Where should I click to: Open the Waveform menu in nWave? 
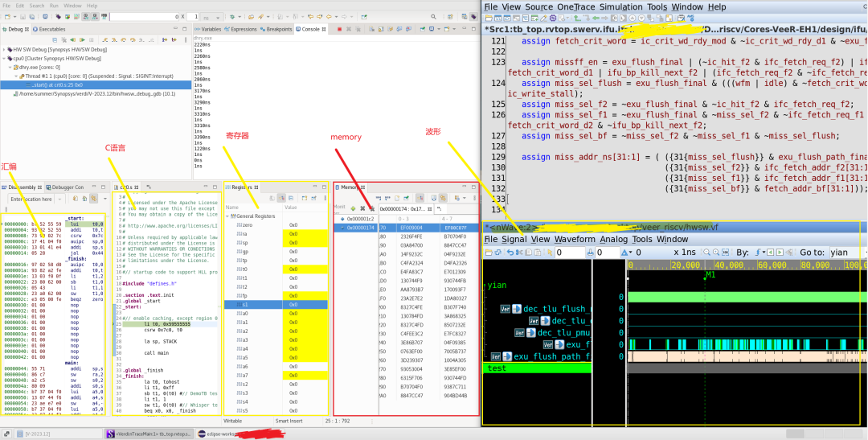click(x=574, y=239)
